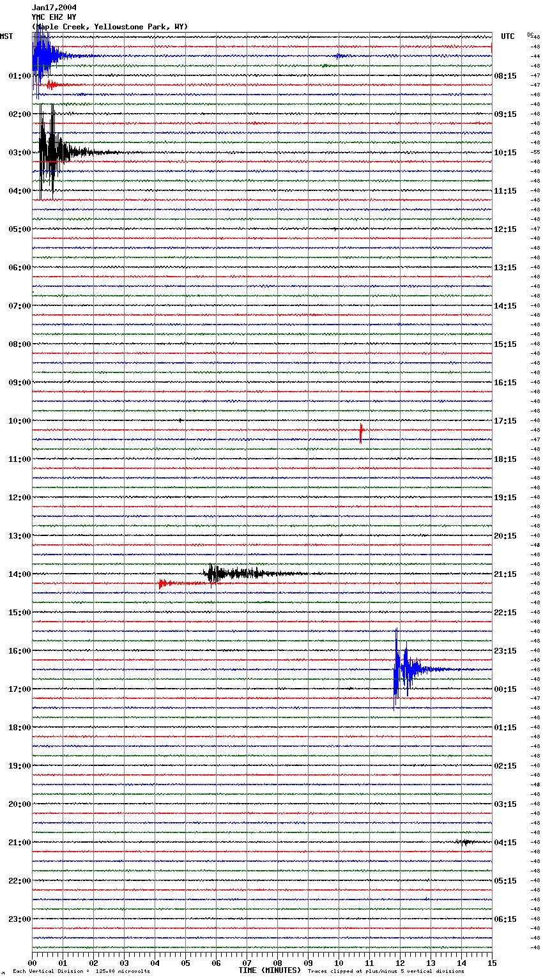Click the 14:00 MST time label
The width and height of the screenshot is (543, 980).
click(x=20, y=574)
